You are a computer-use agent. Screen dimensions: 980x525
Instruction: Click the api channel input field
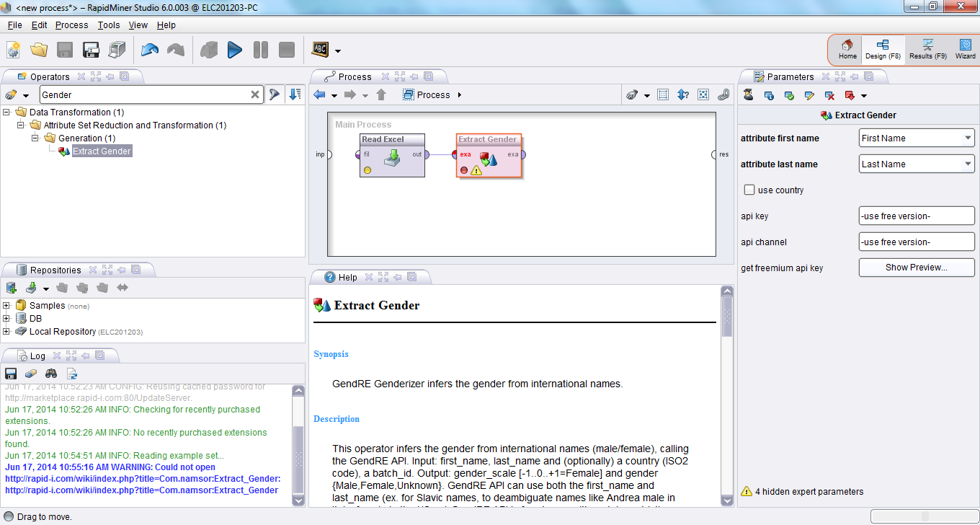pos(917,242)
